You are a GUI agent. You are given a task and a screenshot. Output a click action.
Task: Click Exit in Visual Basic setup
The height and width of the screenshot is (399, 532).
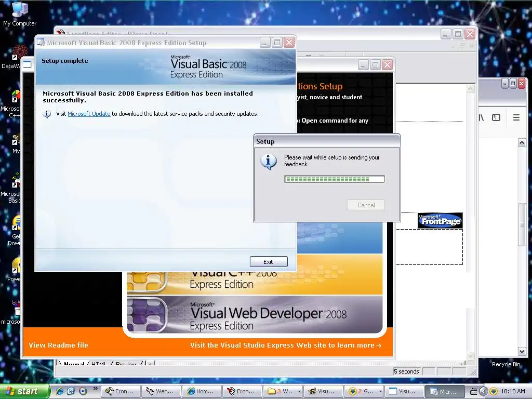(x=269, y=262)
